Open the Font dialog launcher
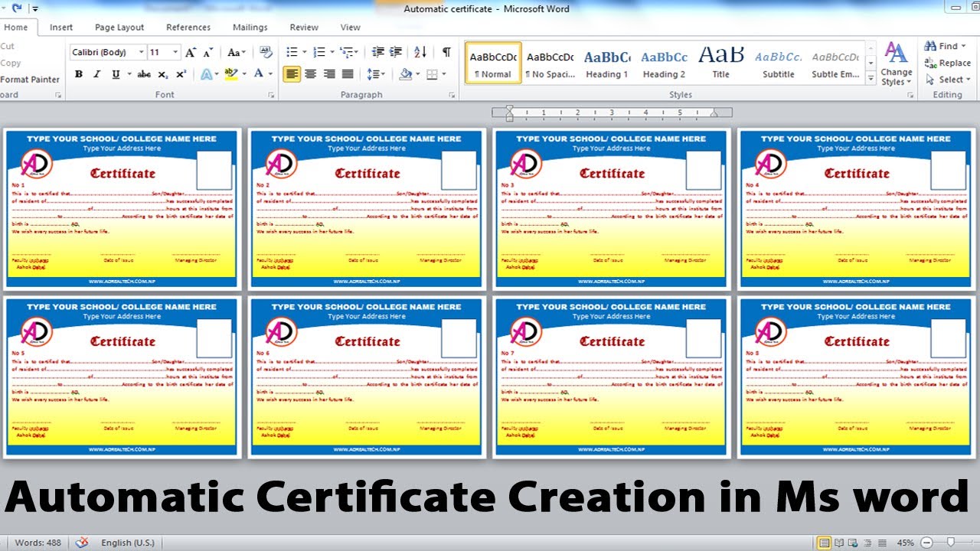Viewport: 980px width, 551px height. click(x=271, y=95)
